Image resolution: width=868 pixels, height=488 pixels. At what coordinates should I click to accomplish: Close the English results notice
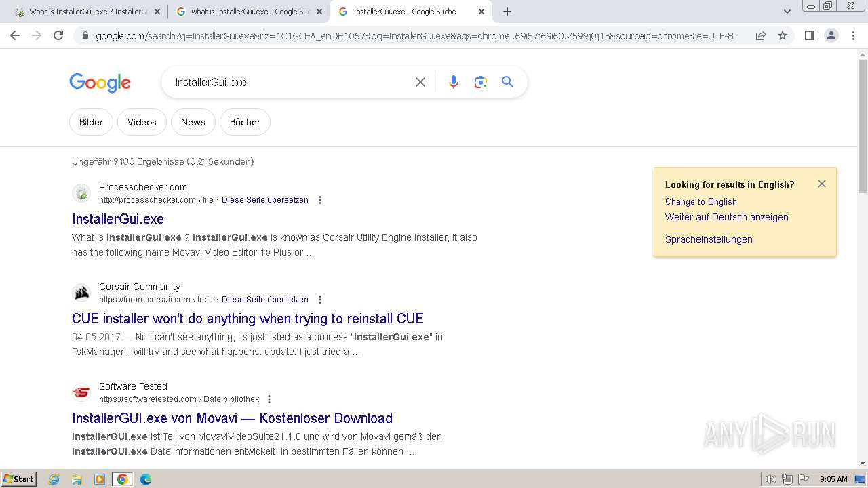click(822, 184)
